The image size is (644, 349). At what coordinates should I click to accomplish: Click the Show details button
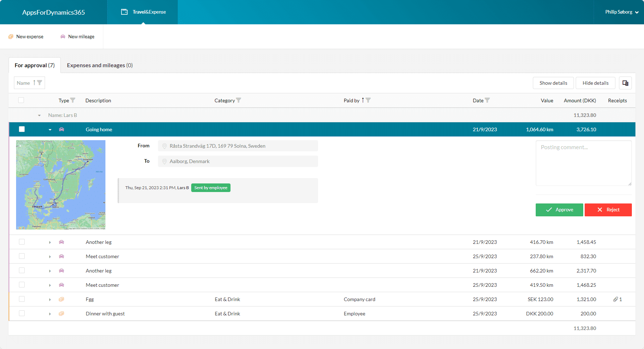pyautogui.click(x=553, y=83)
